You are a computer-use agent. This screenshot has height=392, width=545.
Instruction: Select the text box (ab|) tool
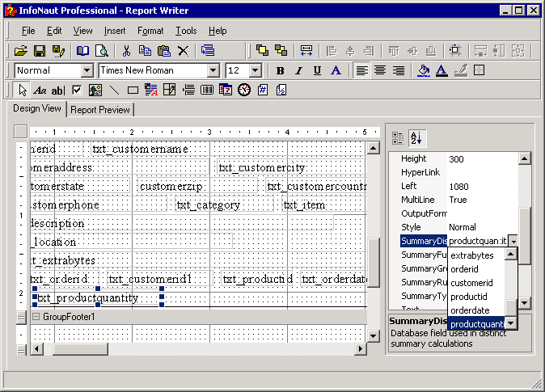click(58, 91)
